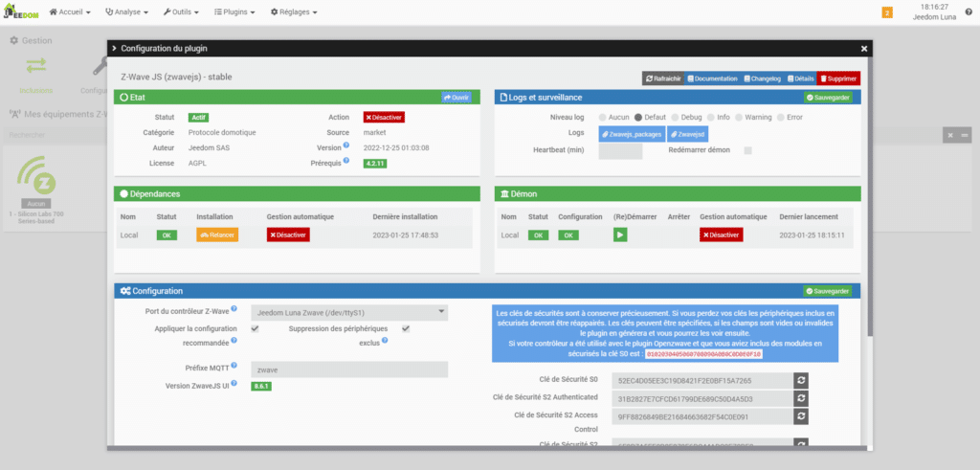Open the Plugins menu

(x=234, y=11)
